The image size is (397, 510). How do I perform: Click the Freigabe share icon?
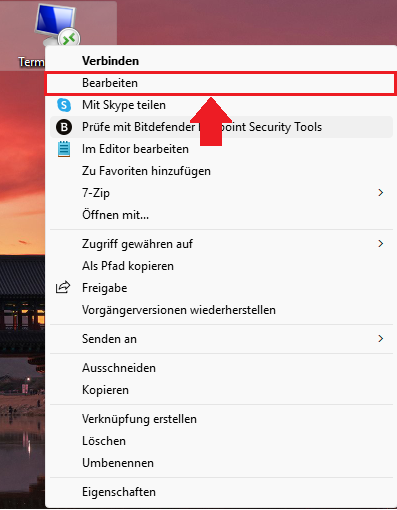(63, 287)
